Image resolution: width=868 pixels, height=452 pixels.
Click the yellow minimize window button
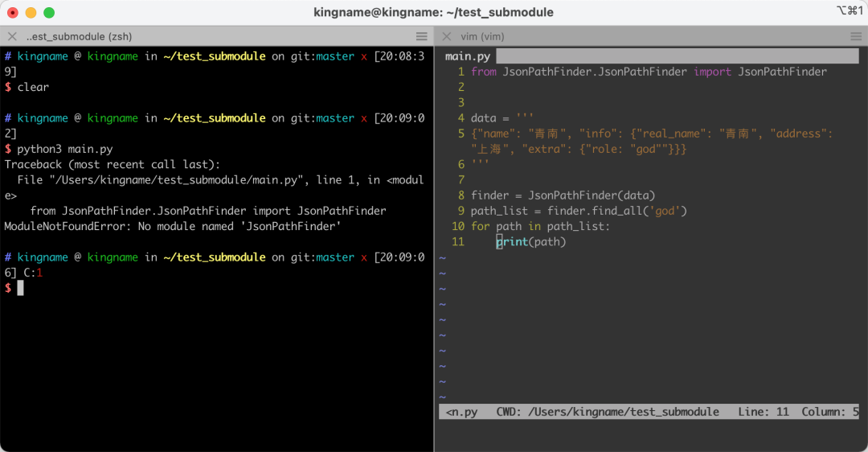[x=31, y=12]
